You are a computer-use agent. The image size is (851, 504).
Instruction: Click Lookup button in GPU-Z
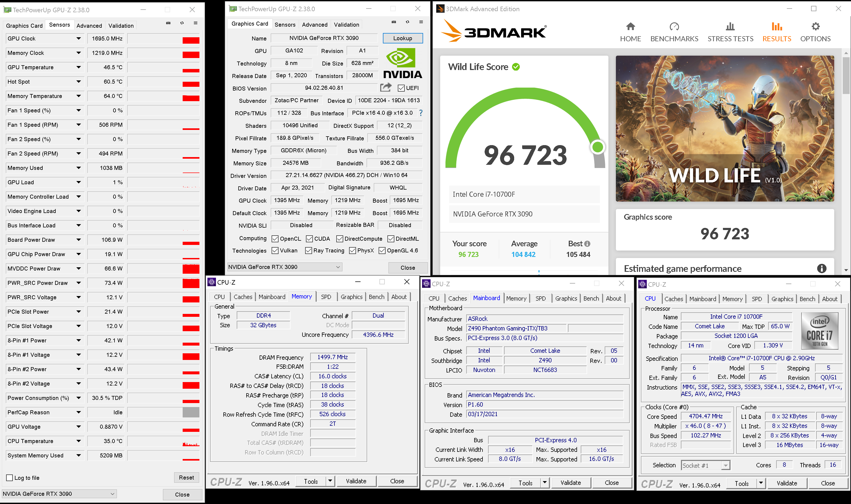pos(402,38)
